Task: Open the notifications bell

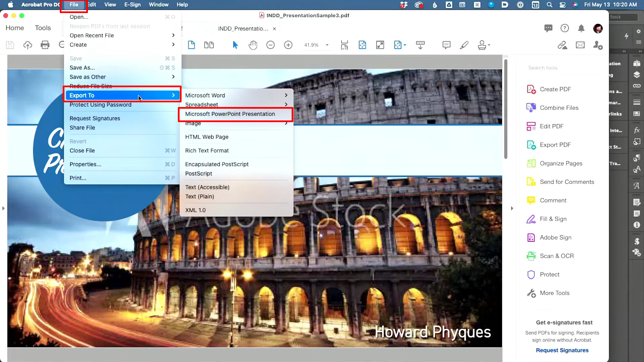Action: (x=581, y=28)
